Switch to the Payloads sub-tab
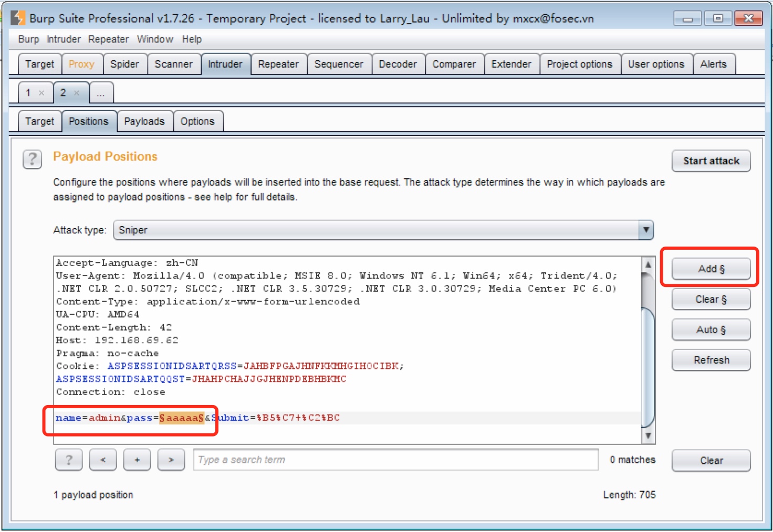The image size is (773, 532). pyautogui.click(x=144, y=121)
